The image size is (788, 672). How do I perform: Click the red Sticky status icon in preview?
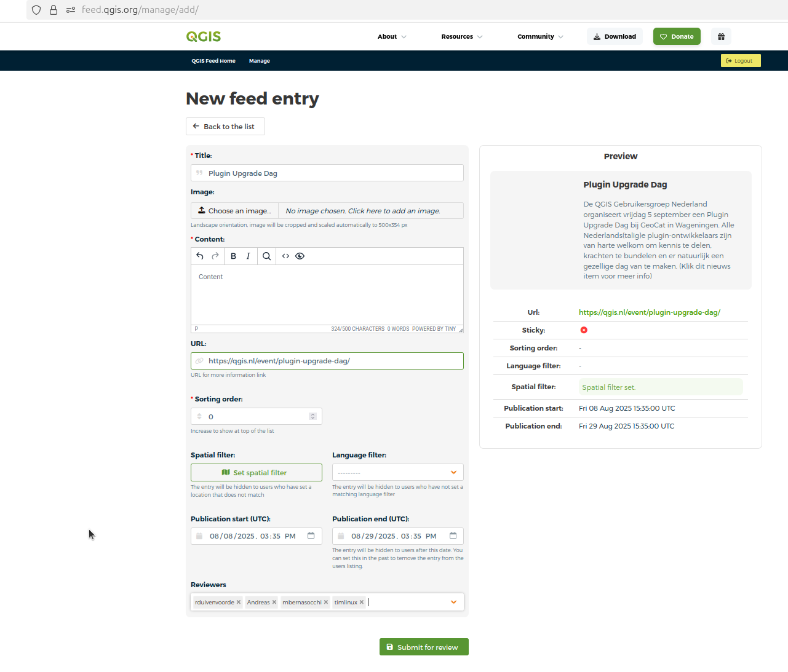(584, 330)
